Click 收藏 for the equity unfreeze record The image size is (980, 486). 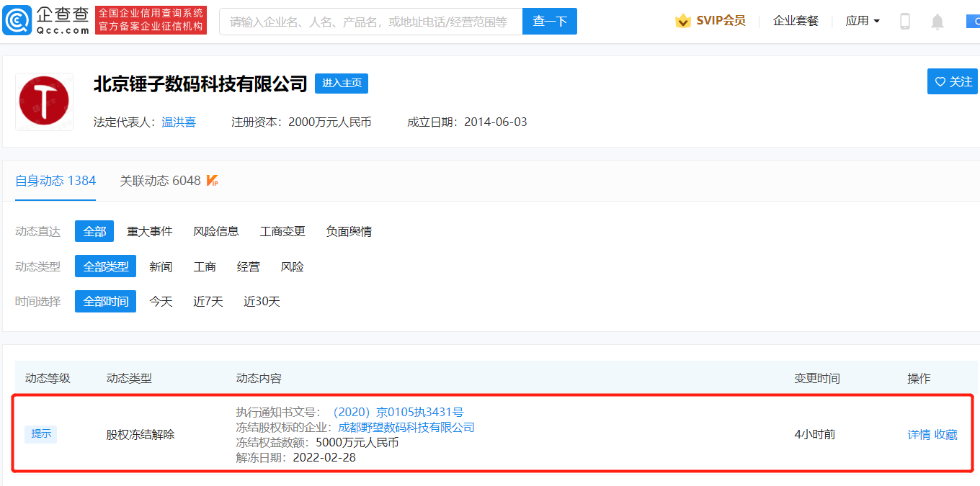click(945, 434)
